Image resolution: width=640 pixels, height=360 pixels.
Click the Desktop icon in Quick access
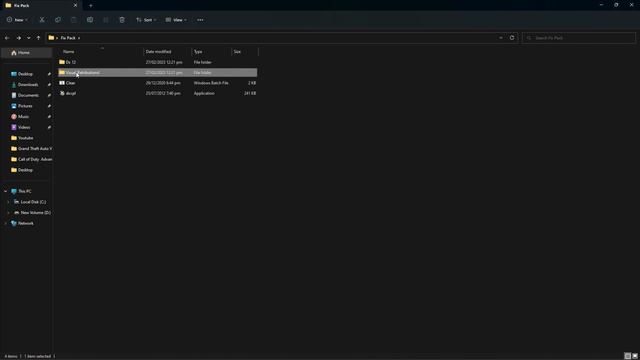[x=14, y=74]
